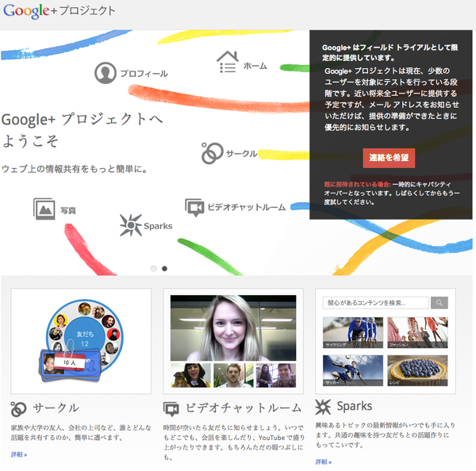This screenshot has height=471, width=476.
Task: Click the red 連絡を希望 button
Action: (389, 158)
